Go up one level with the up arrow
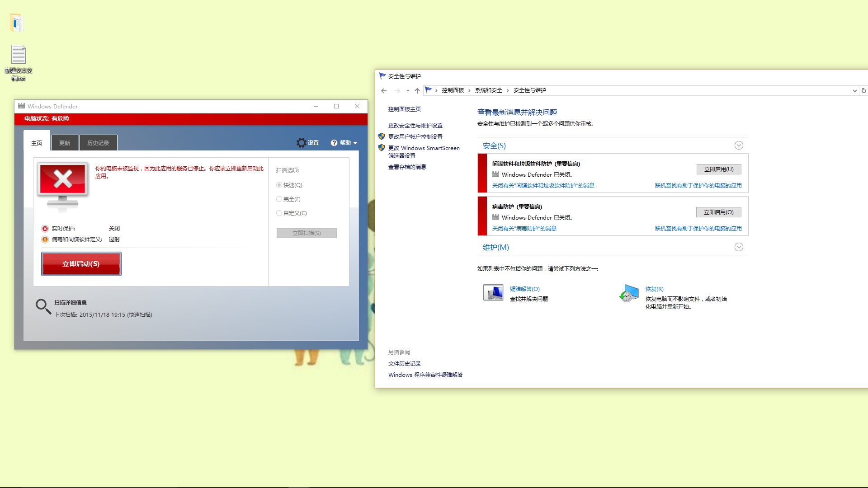The image size is (868, 488). [x=417, y=91]
